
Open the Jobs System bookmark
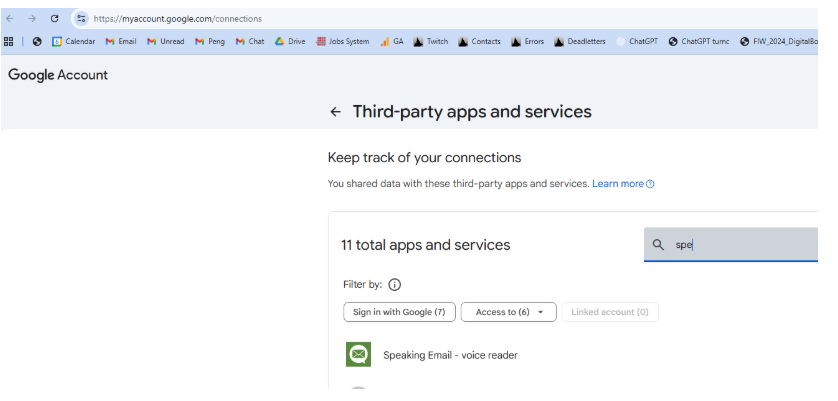point(342,42)
